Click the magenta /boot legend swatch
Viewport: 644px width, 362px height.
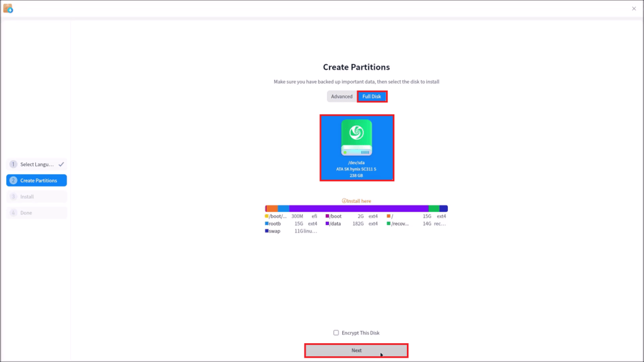tap(327, 216)
